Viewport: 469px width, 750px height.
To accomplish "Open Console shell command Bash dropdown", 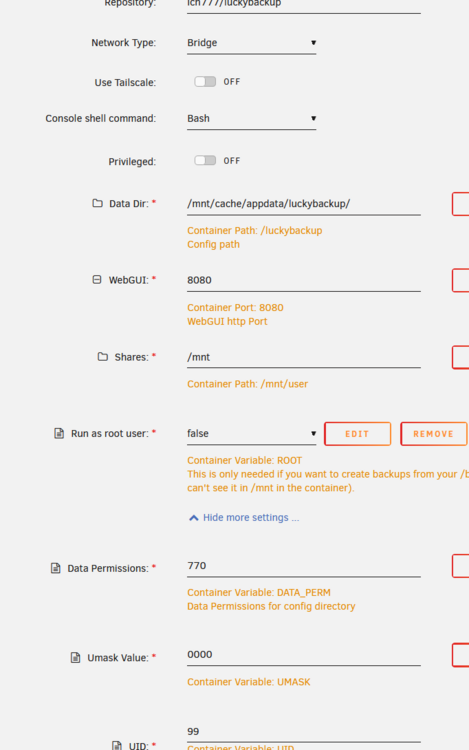I will coord(251,119).
